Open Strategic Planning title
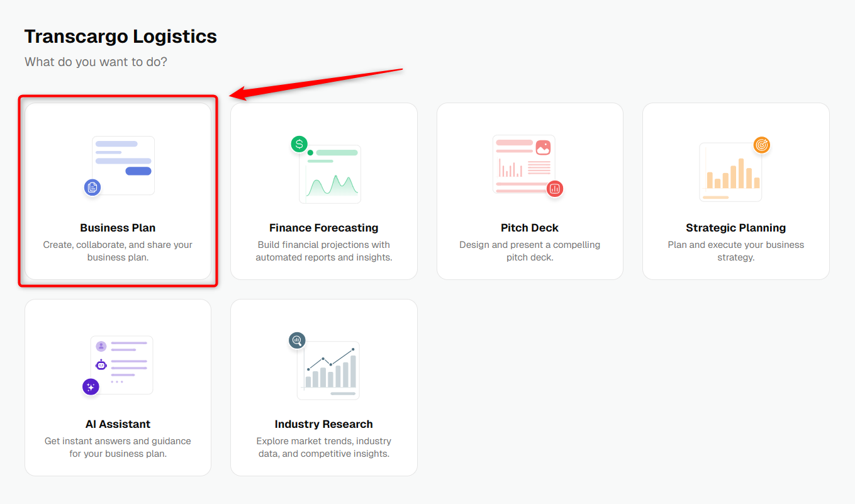855x504 pixels. 736,228
